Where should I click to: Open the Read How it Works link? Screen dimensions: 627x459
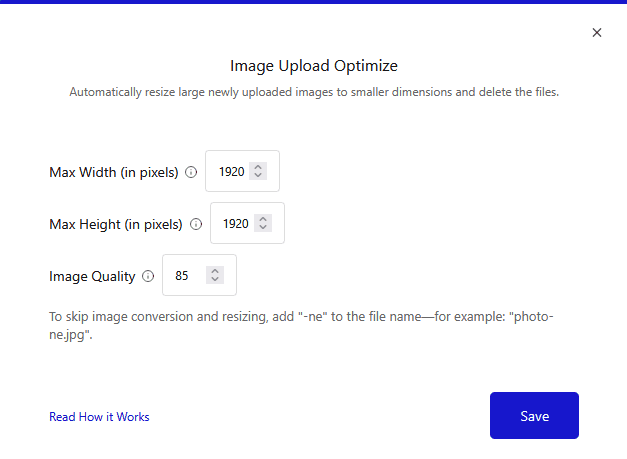click(x=99, y=417)
